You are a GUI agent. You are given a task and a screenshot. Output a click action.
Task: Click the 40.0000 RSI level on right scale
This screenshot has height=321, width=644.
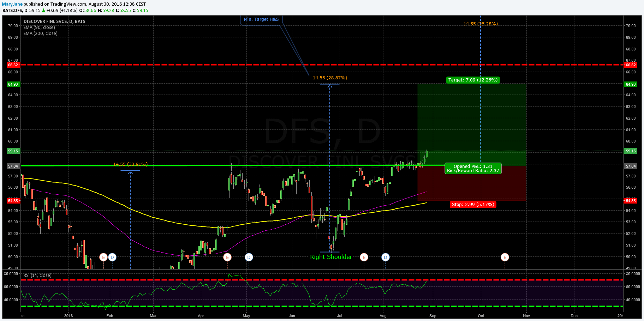pyautogui.click(x=633, y=300)
